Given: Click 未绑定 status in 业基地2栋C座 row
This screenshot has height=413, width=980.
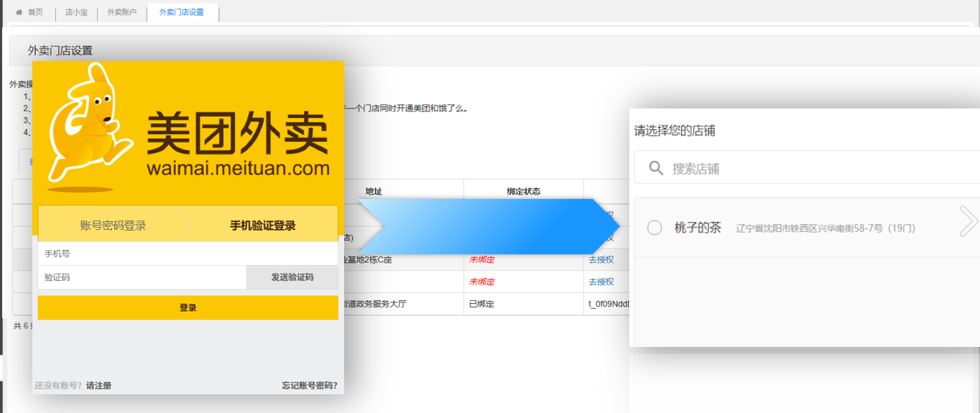Looking at the screenshot, I should pyautogui.click(x=481, y=259).
